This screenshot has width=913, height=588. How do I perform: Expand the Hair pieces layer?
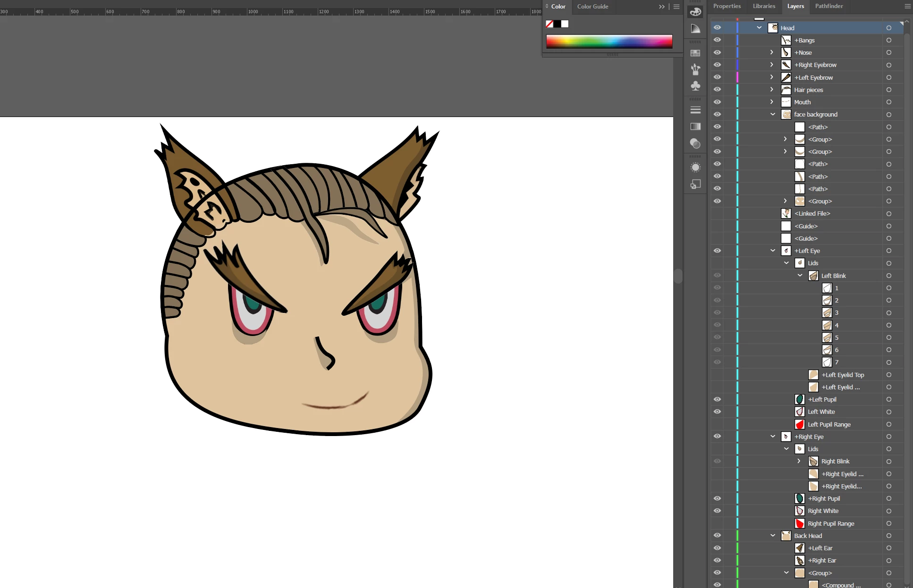772,90
